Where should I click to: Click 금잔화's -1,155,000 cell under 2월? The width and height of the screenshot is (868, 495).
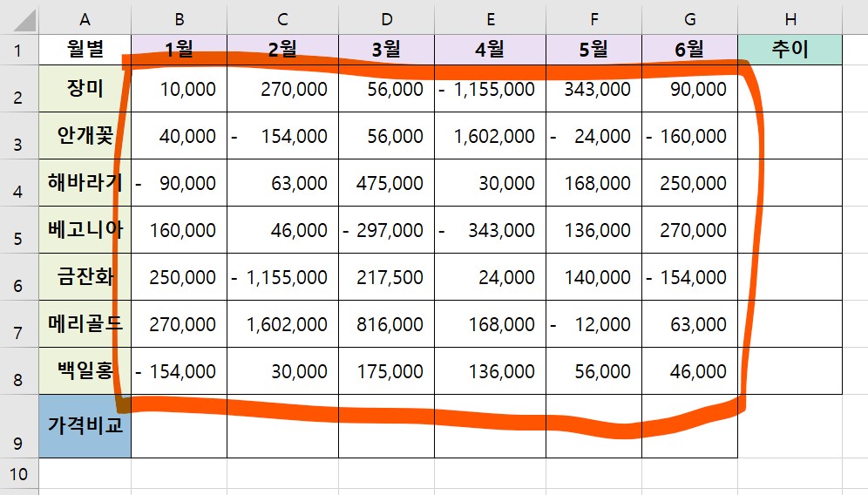pyautogui.click(x=283, y=277)
